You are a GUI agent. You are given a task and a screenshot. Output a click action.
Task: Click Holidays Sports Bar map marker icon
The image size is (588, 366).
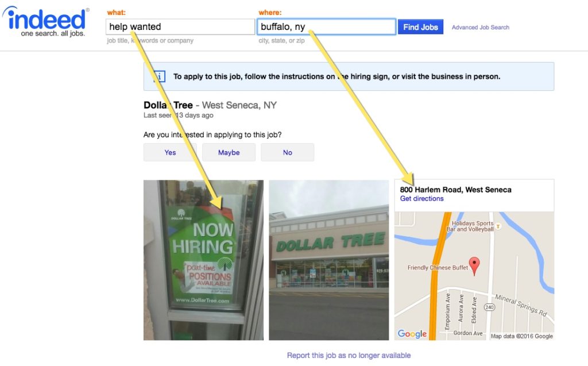point(498,226)
